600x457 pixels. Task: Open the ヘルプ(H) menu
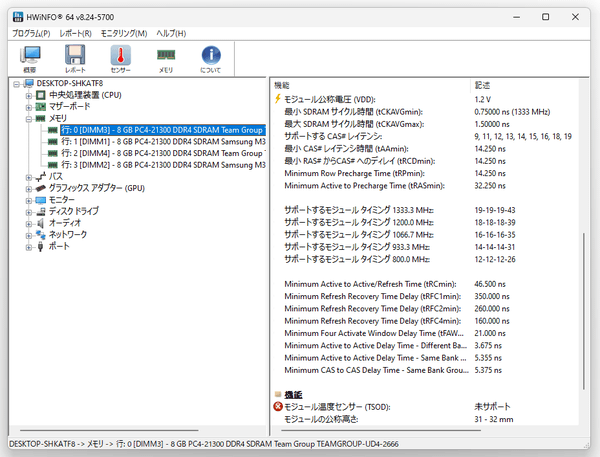[x=171, y=33]
